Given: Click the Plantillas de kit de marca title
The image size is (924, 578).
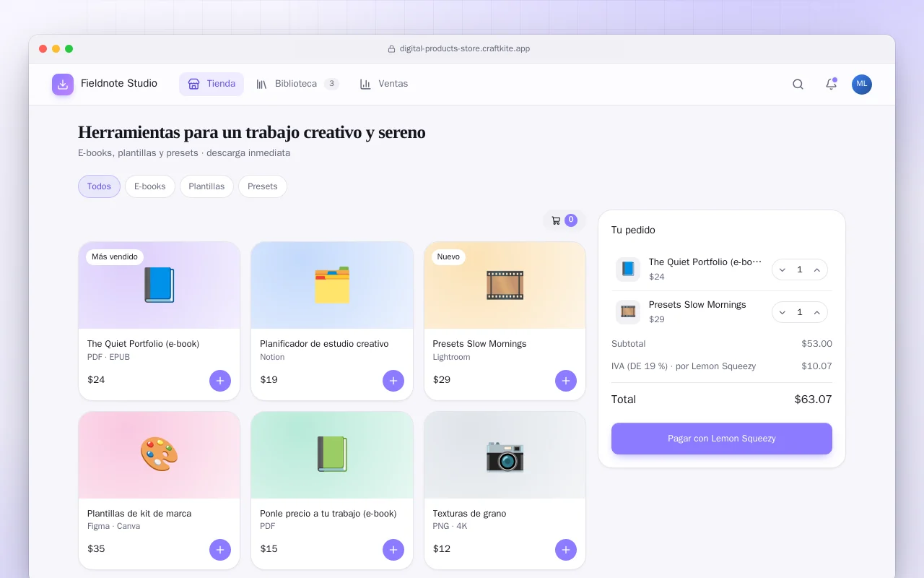Looking at the screenshot, I should tap(139, 514).
